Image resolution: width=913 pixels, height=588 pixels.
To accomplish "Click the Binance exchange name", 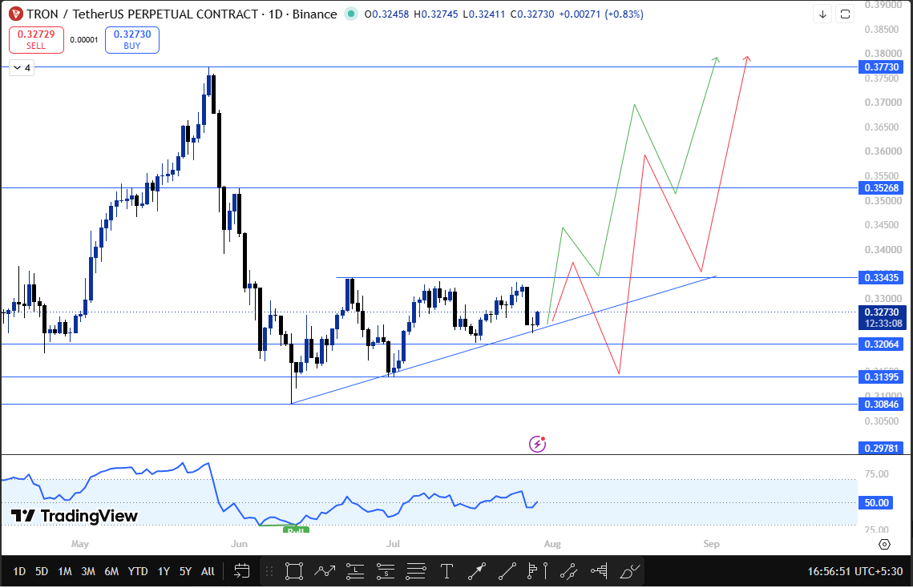I will (x=314, y=14).
